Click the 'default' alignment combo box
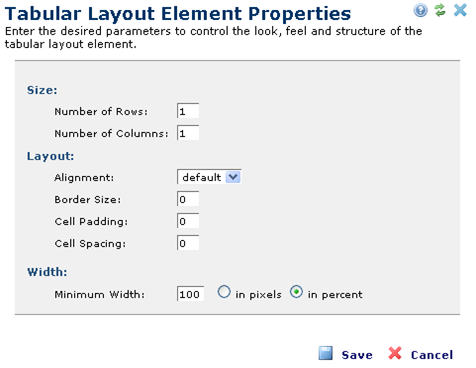Viewport: 476px width, 368px height. [x=209, y=177]
